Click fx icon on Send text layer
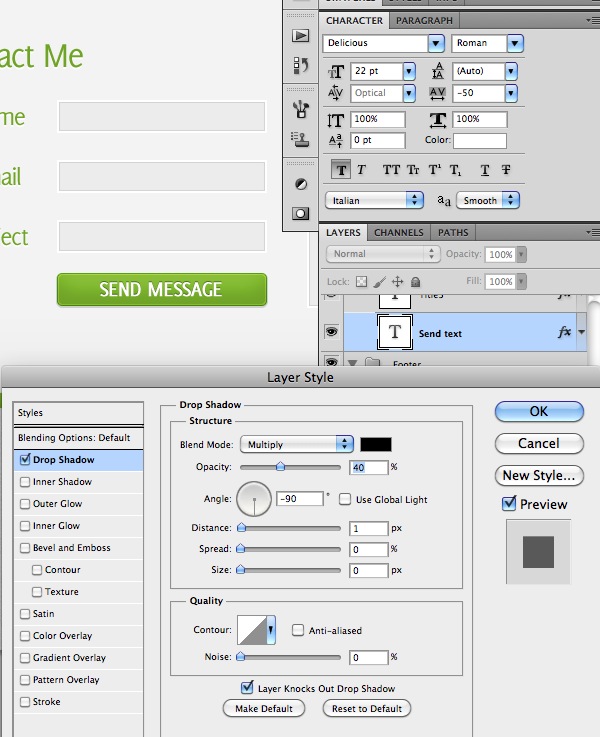Screen dimensions: 600x737 point(564,332)
